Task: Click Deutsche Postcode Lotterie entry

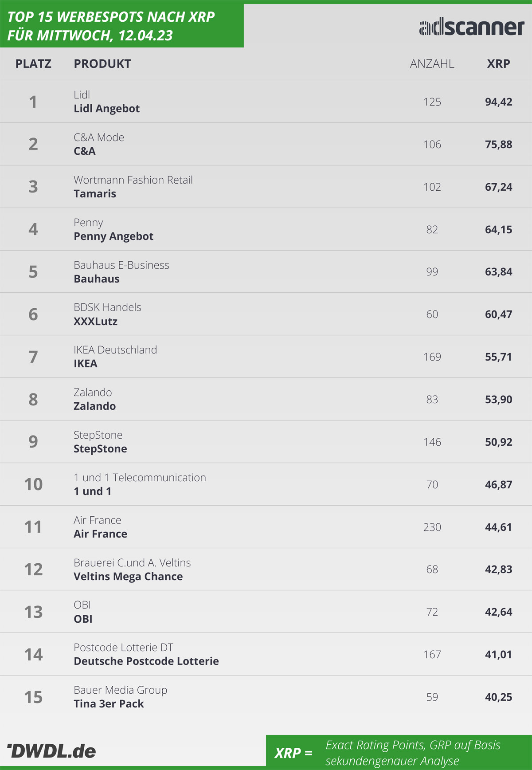Action: [x=146, y=661]
